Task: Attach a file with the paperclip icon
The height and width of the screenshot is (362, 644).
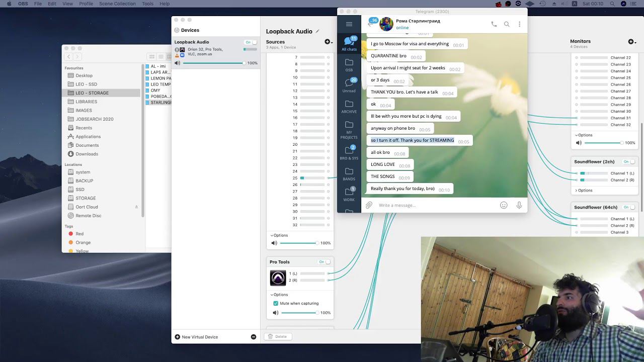Action: [369, 205]
